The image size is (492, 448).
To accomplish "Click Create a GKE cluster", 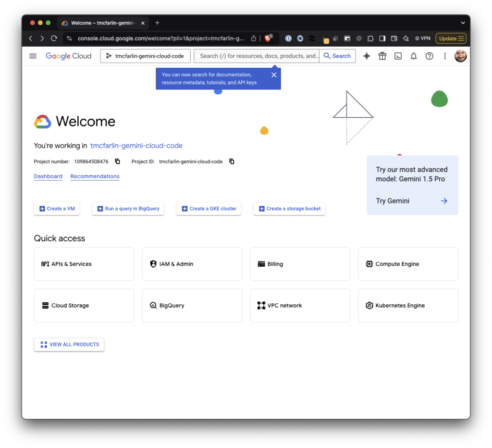I will (209, 209).
